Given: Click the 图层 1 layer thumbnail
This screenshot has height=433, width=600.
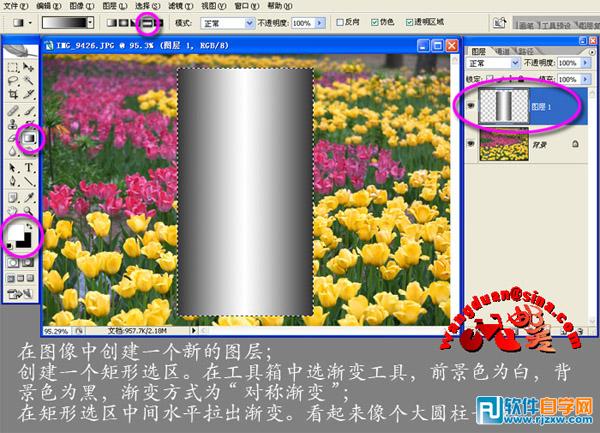Looking at the screenshot, I should pyautogui.click(x=503, y=106).
